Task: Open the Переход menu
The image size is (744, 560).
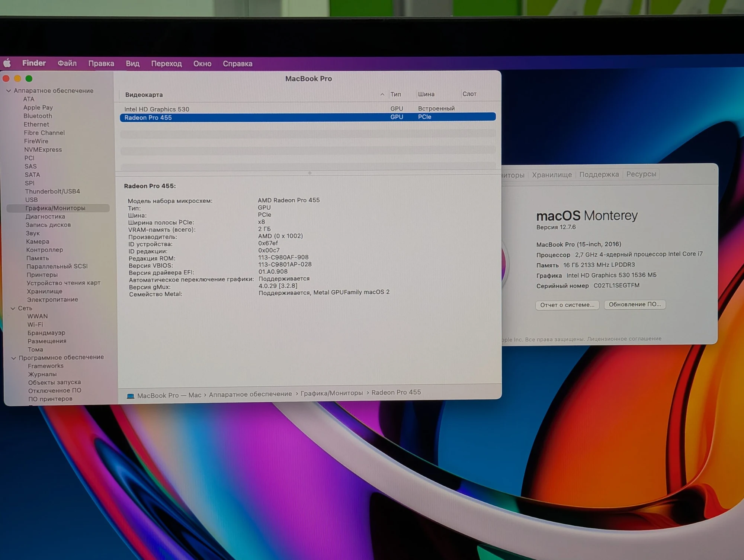Action: point(166,64)
